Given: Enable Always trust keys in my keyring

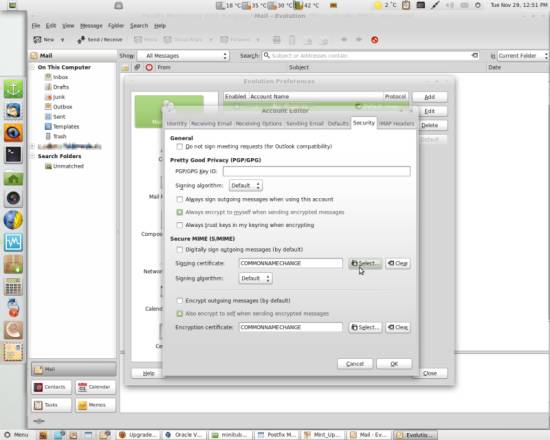Looking at the screenshot, I should 180,225.
